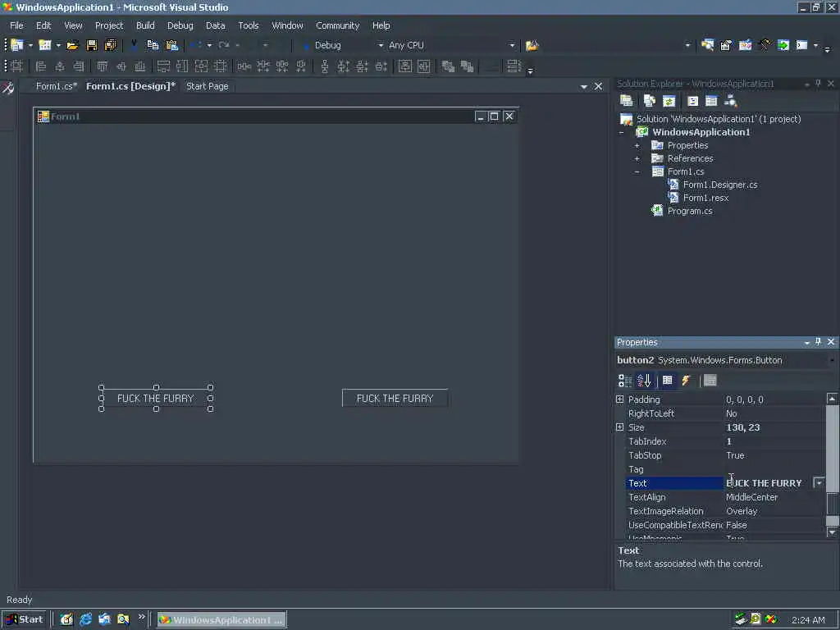Click the Tab Order layout icon
Viewport: 840px width, 630px height.
[x=514, y=66]
